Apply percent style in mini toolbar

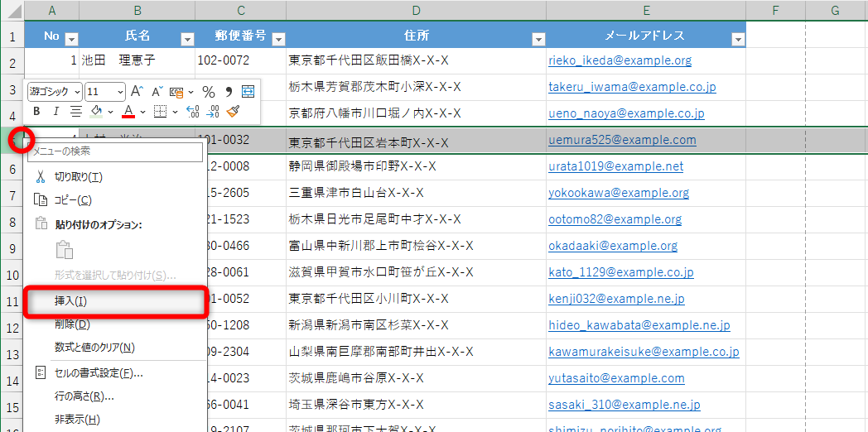tap(208, 92)
